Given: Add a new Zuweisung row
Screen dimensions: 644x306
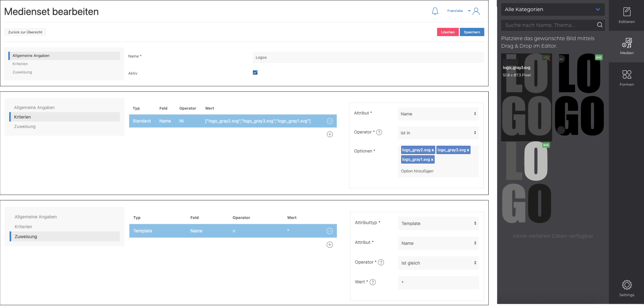Looking at the screenshot, I should (x=329, y=245).
